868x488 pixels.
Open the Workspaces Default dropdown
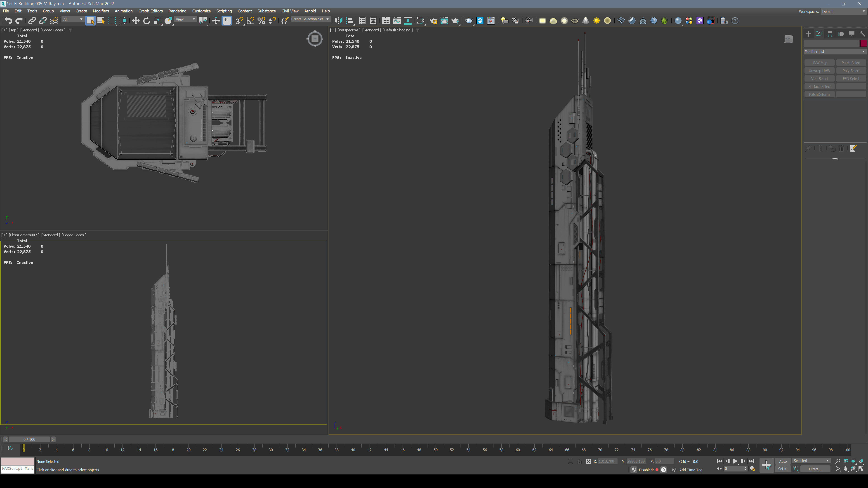pyautogui.click(x=843, y=12)
